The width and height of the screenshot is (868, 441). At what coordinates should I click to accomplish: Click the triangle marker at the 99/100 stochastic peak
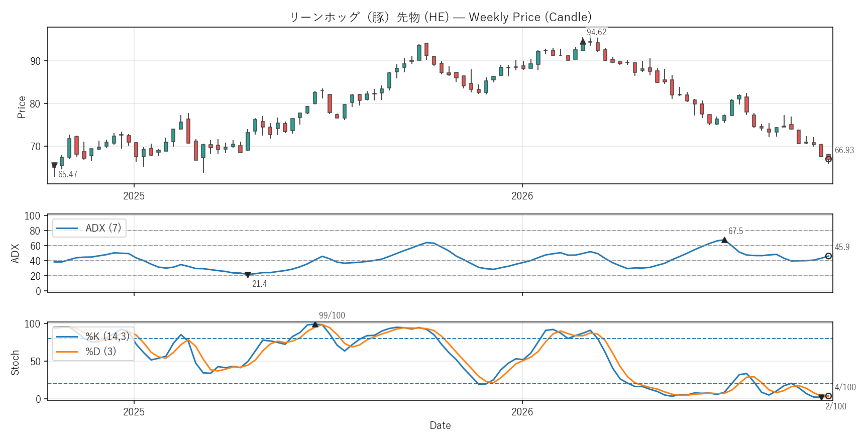click(315, 324)
